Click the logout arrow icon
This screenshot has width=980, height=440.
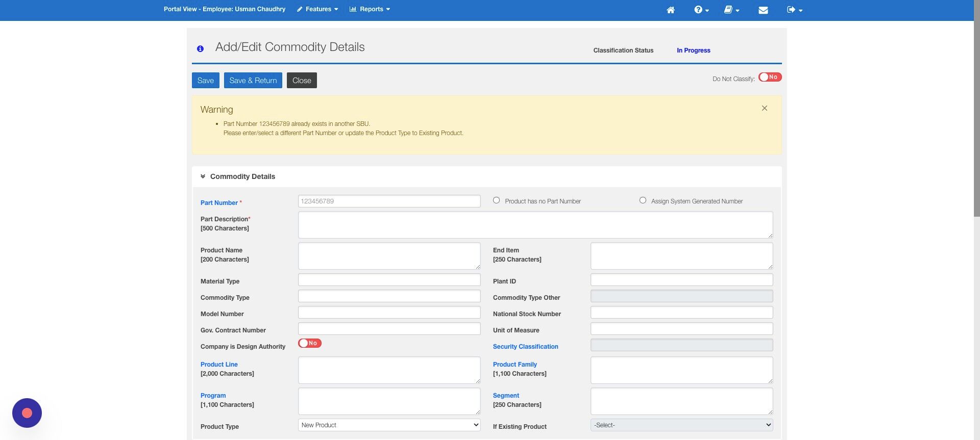[794, 10]
